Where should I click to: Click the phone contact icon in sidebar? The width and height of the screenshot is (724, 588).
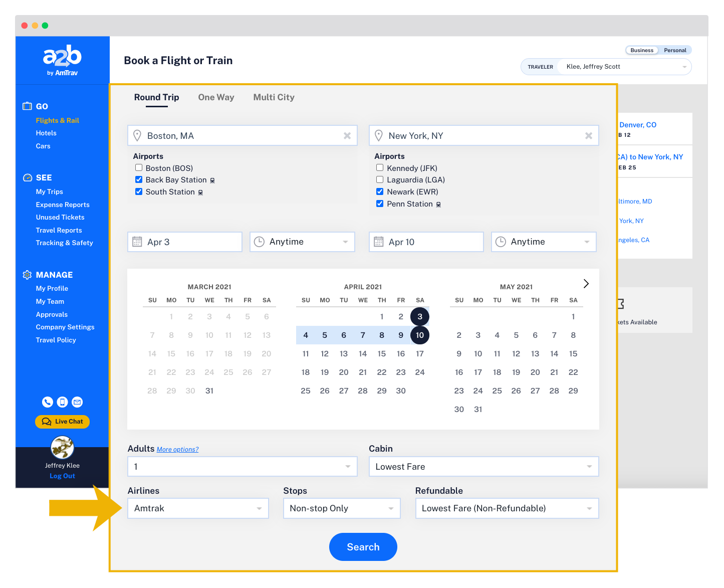[48, 402]
